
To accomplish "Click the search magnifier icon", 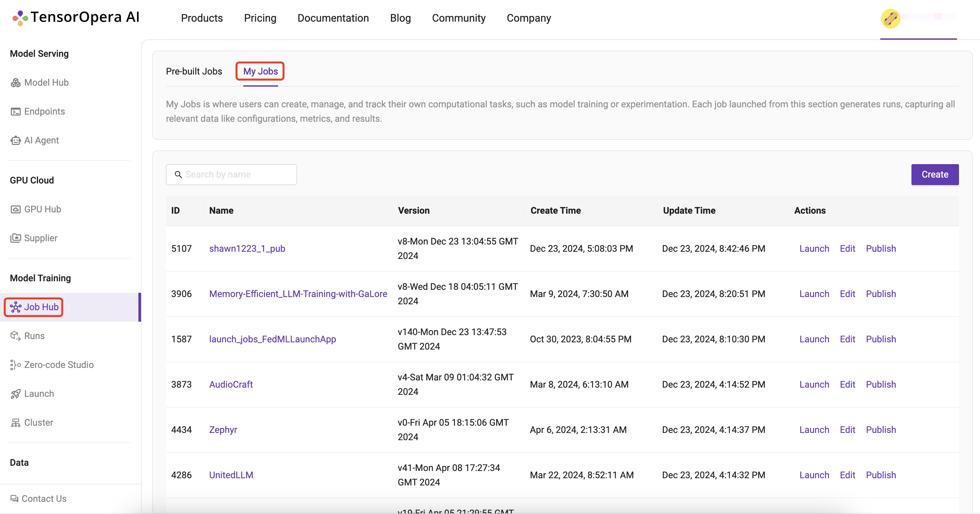I will pos(178,175).
